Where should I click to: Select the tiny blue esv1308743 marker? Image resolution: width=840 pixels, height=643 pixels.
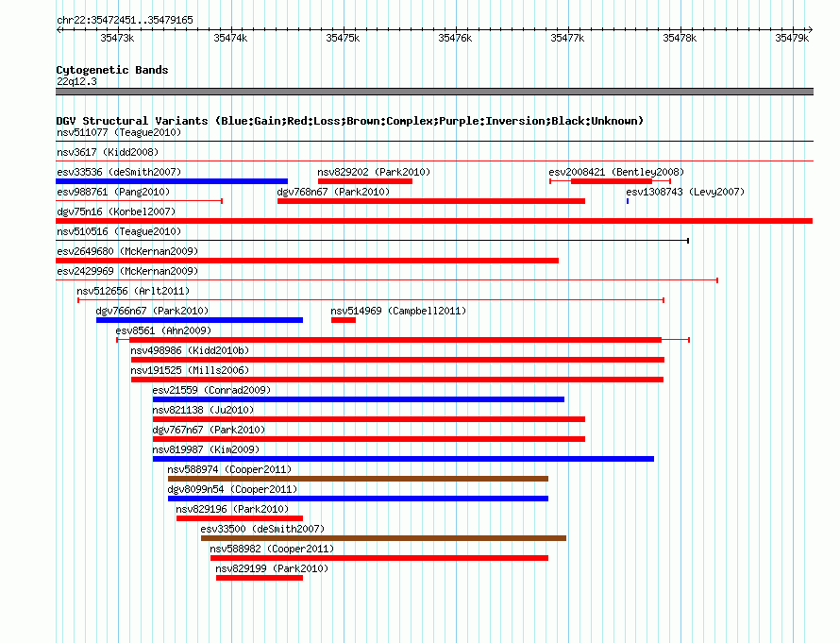click(x=628, y=201)
